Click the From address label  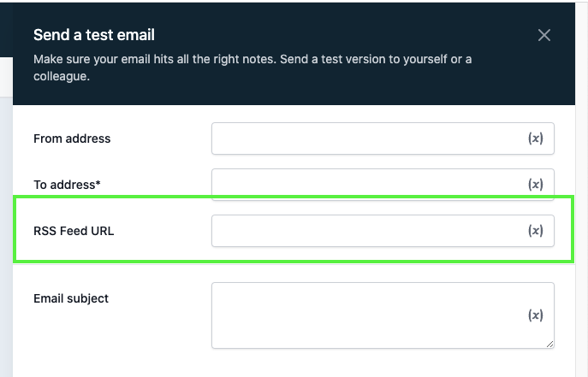tap(72, 138)
